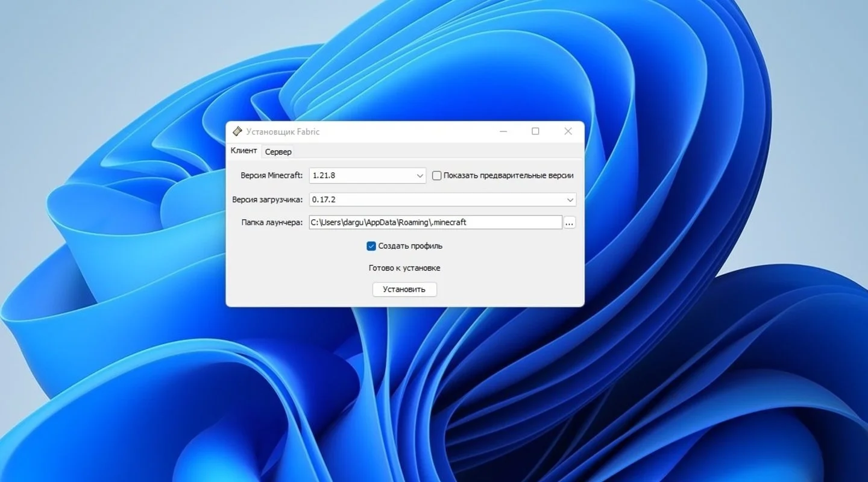Viewport: 868px width, 482px height.
Task: Open the Версия Minecraft dropdown
Action: (x=368, y=175)
